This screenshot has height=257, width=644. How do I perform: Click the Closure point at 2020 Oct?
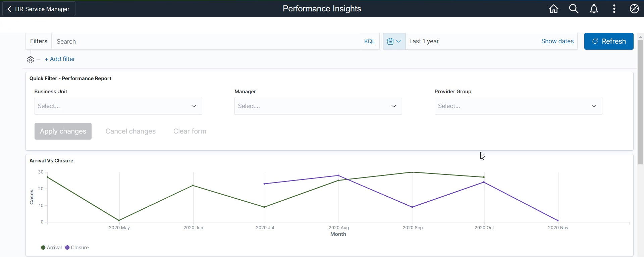coord(484,182)
